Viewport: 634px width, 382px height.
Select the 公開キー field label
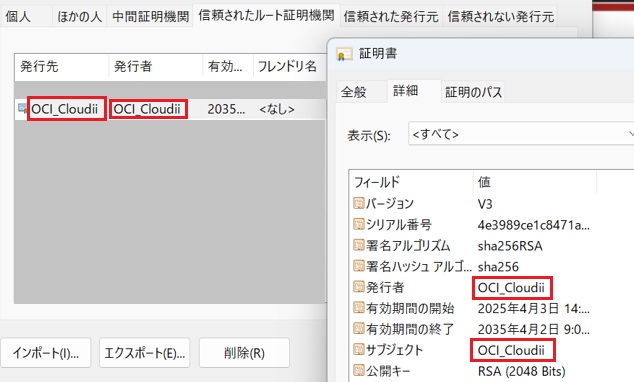coord(388,370)
